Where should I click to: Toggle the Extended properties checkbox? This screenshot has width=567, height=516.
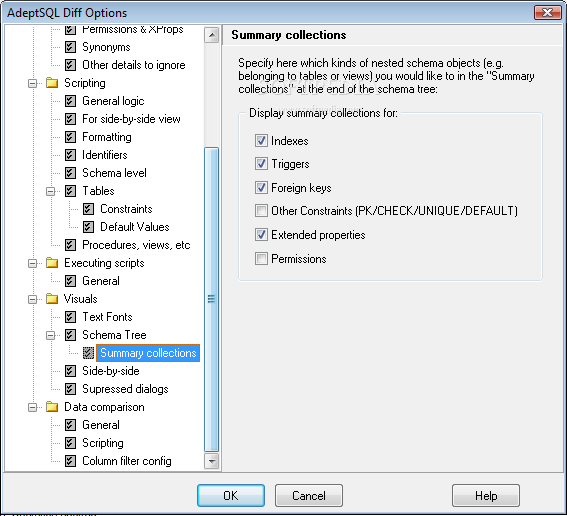(x=261, y=235)
